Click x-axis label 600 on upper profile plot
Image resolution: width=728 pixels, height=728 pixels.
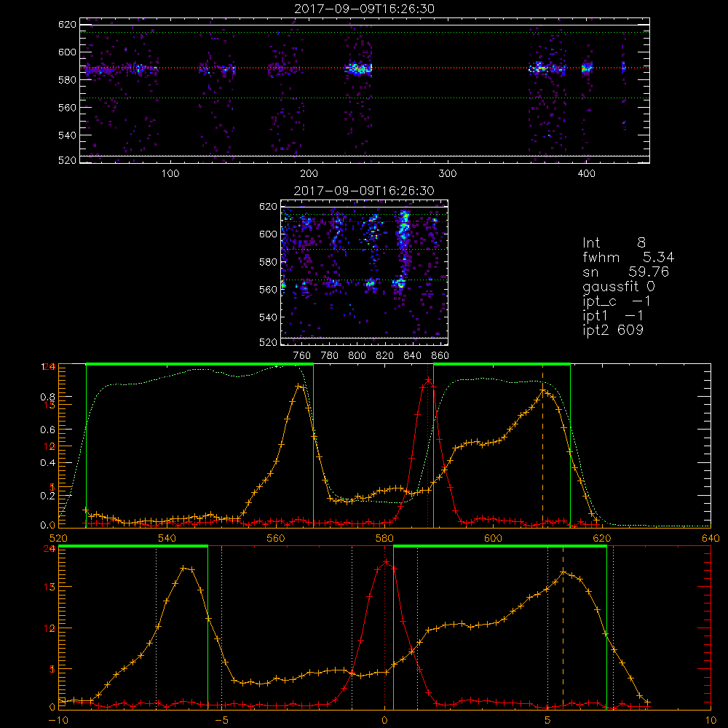[x=493, y=538]
